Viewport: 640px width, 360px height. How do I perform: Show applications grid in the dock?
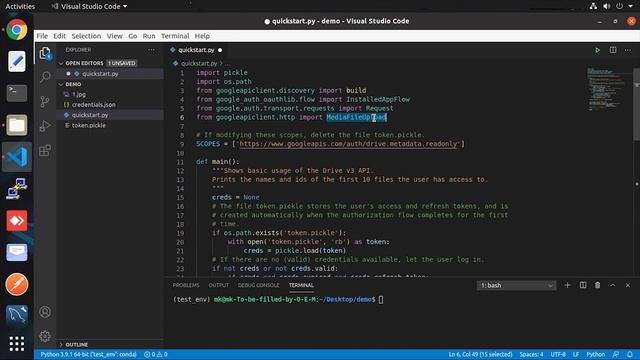pyautogui.click(x=17, y=344)
